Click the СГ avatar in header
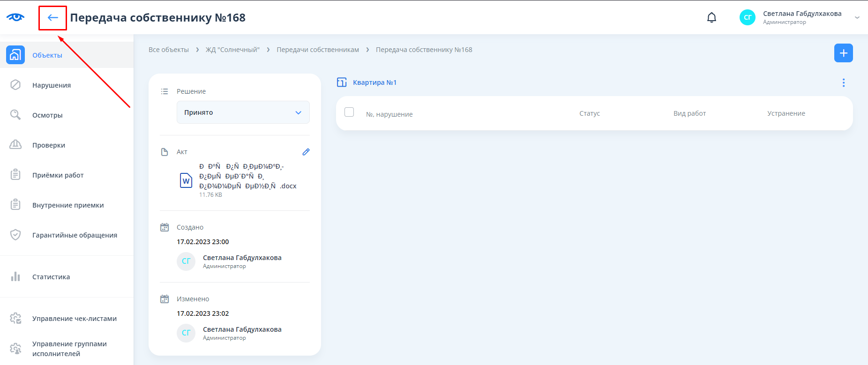This screenshot has width=868, height=365. point(747,17)
